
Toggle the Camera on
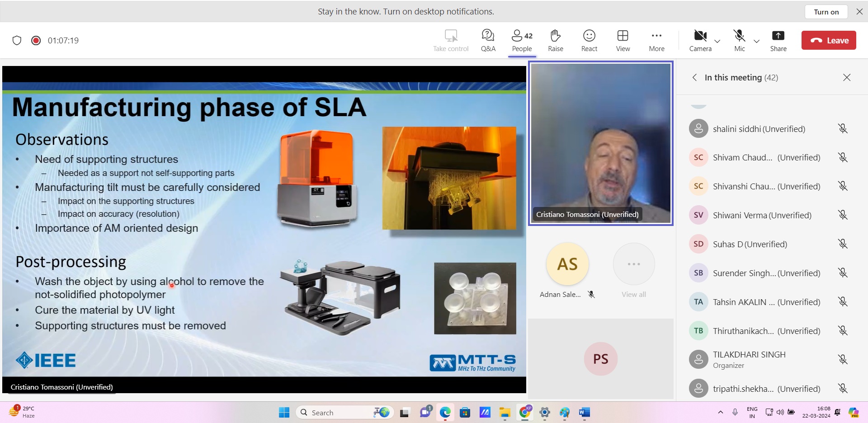pyautogui.click(x=700, y=40)
